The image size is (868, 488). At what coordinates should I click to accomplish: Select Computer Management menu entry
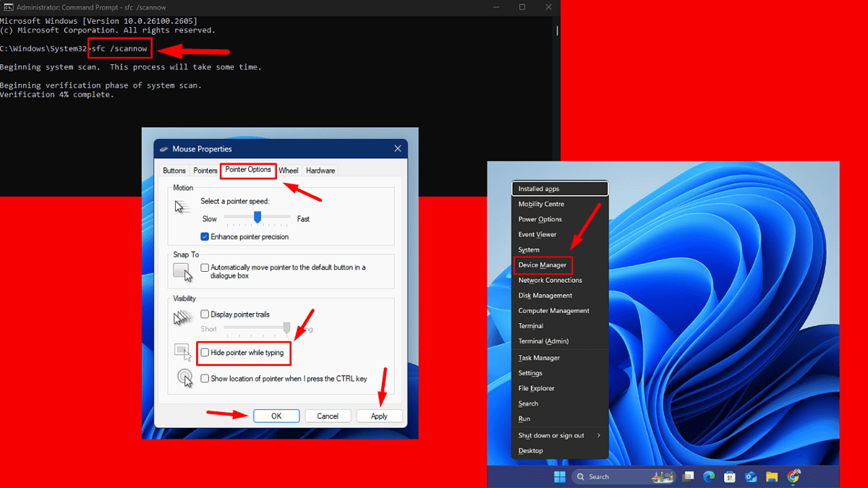[x=560, y=310]
